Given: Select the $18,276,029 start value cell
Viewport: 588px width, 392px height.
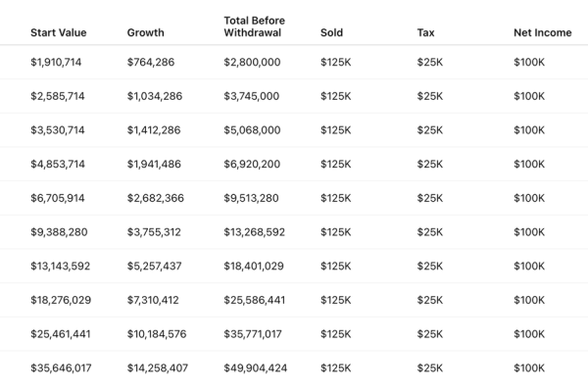Looking at the screenshot, I should [61, 300].
